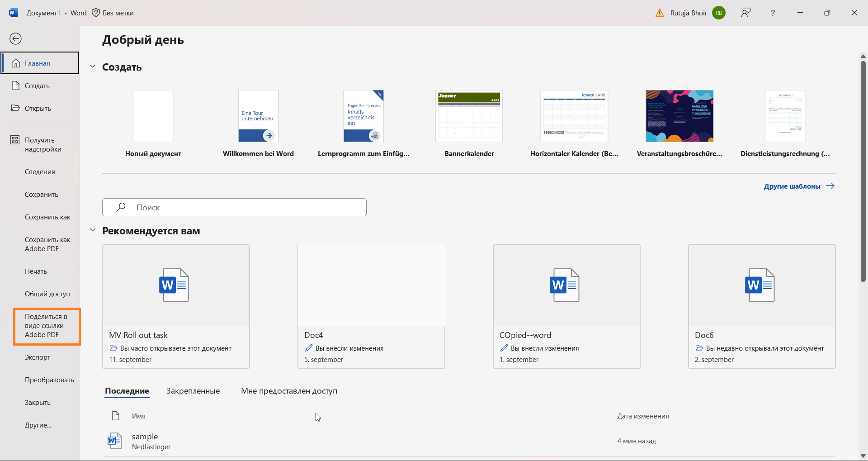The height and width of the screenshot is (461, 868).
Task: Go to Открыть in the sidebar
Action: coord(40,108)
